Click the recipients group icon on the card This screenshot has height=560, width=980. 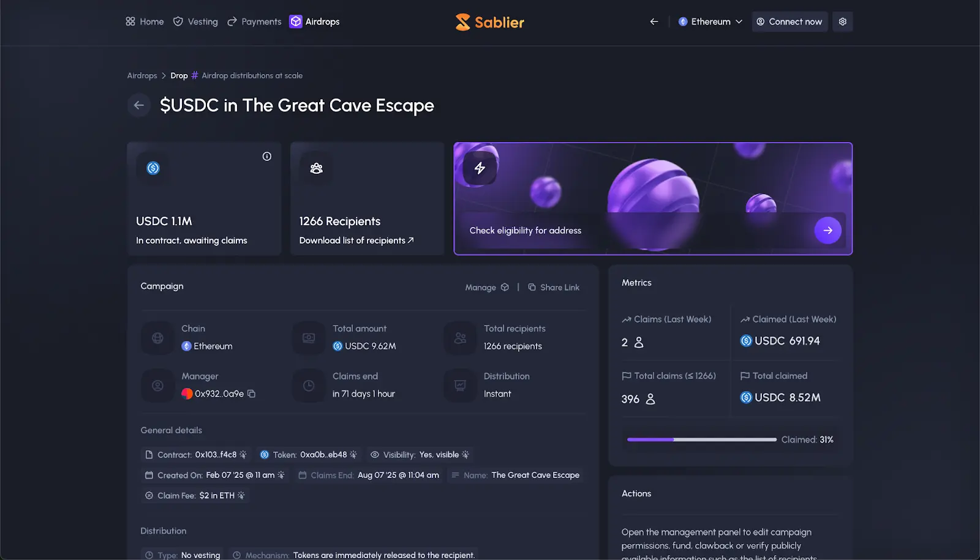click(x=317, y=168)
